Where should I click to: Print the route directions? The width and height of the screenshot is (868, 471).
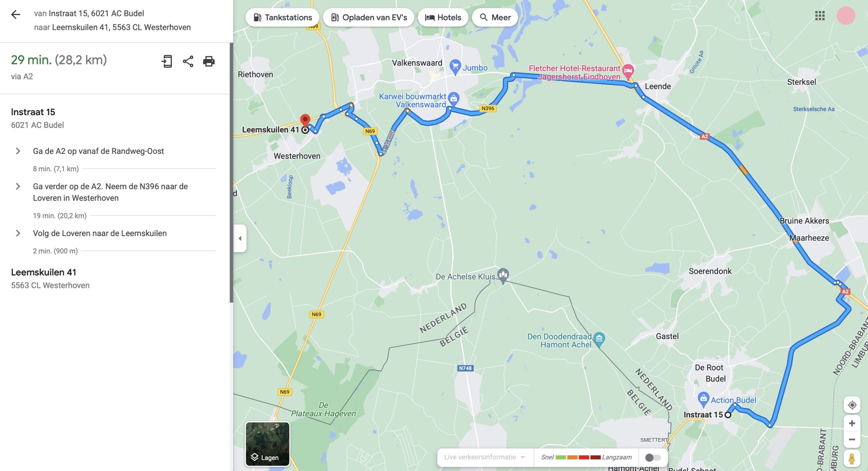(209, 61)
